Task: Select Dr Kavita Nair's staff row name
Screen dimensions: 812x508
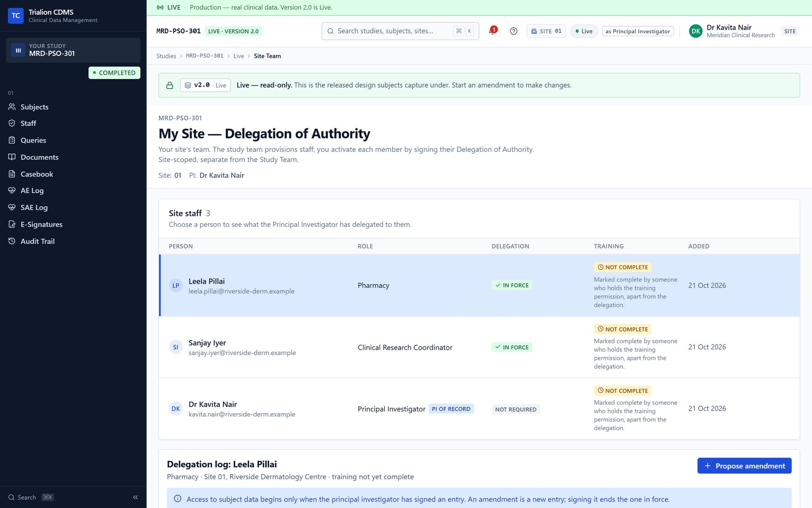Action: [213, 404]
